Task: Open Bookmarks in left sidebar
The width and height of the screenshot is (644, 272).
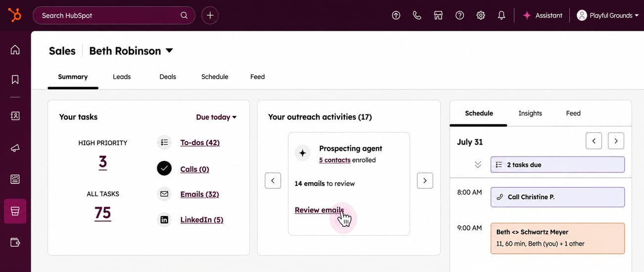Action: point(15,79)
